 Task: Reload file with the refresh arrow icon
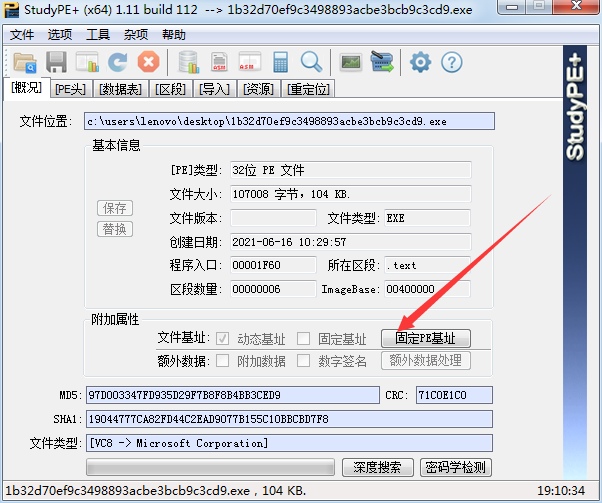117,62
